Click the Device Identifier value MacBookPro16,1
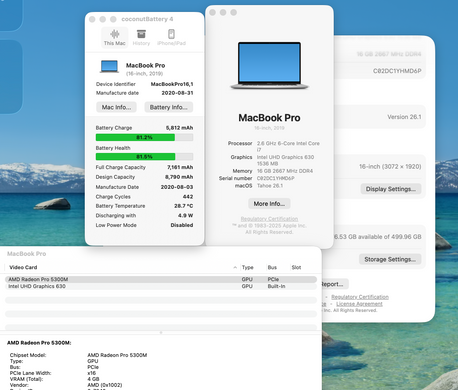This screenshot has height=390, width=458. click(x=172, y=84)
